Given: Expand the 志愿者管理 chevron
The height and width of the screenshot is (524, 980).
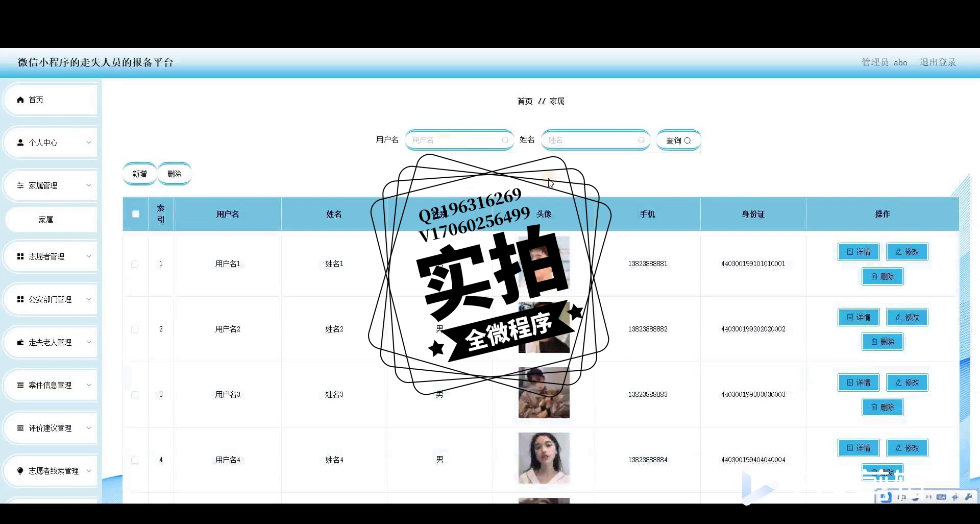Looking at the screenshot, I should [89, 256].
